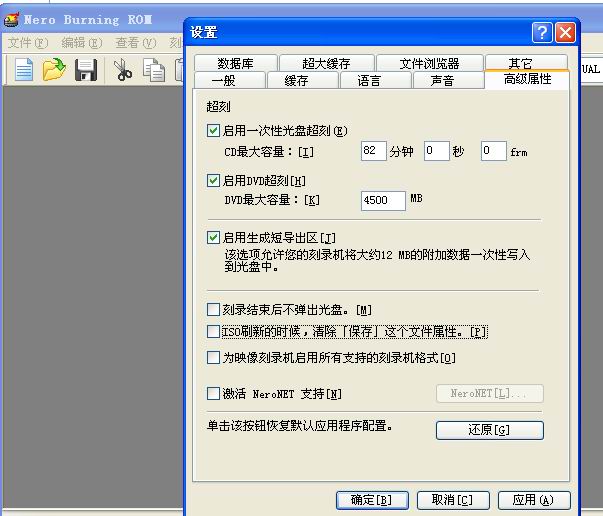Click the Cut scissors icon
This screenshot has width=603, height=516.
tap(123, 70)
